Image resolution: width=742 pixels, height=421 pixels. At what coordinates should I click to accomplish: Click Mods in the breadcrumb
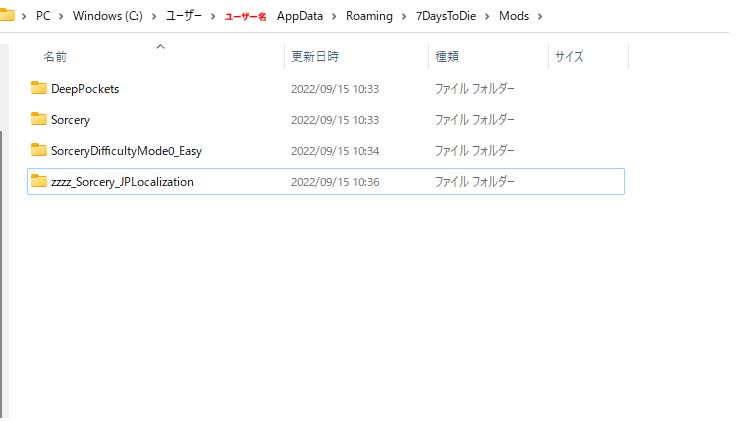pyautogui.click(x=514, y=16)
